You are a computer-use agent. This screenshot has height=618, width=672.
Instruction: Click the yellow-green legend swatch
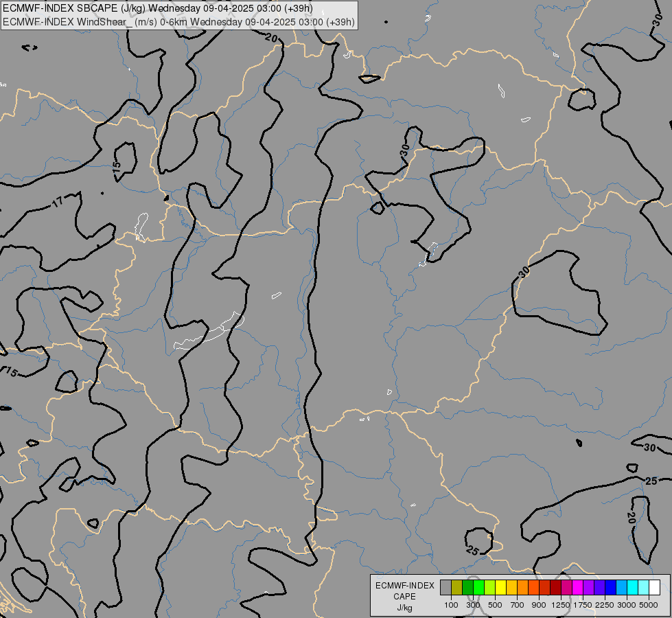point(490,588)
